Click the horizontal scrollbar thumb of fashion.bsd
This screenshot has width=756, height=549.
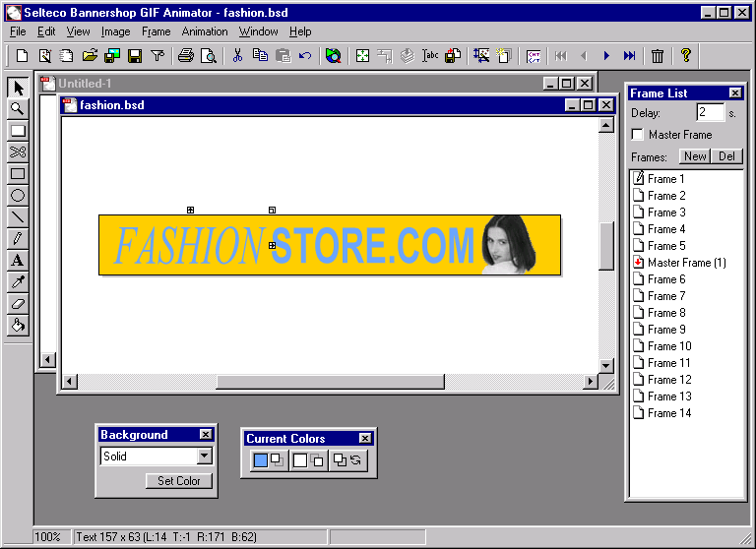click(331, 382)
